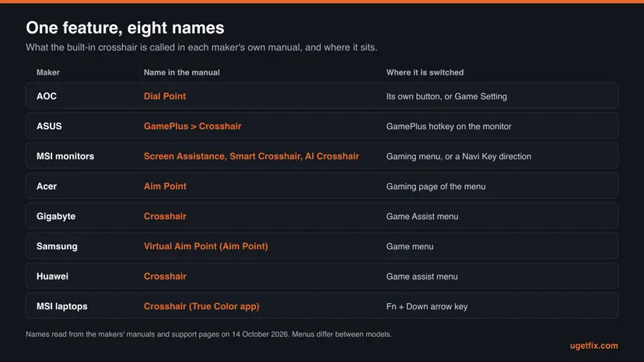Image resolution: width=644 pixels, height=362 pixels.
Task: Select the 'MSI monitors' maker cell
Action: pyautogui.click(x=65, y=156)
